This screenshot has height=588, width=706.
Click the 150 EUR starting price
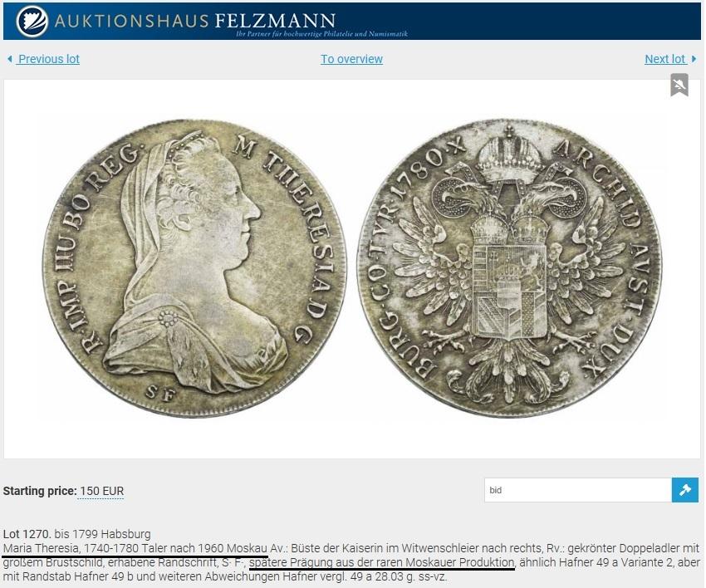[102, 491]
